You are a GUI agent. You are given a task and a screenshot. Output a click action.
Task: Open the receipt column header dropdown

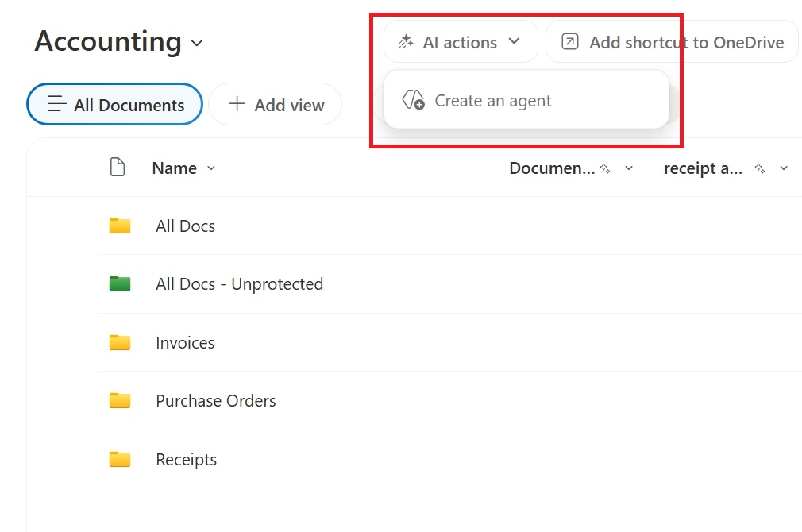coord(784,168)
